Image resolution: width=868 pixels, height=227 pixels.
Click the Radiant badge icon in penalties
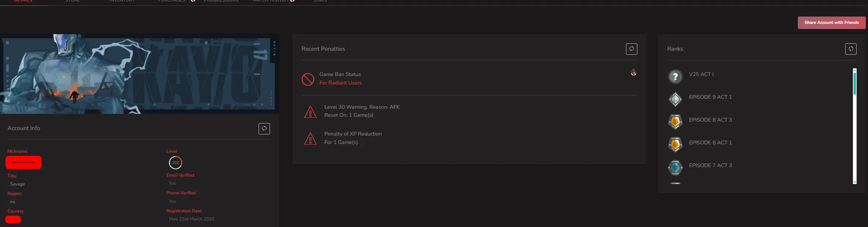634,73
